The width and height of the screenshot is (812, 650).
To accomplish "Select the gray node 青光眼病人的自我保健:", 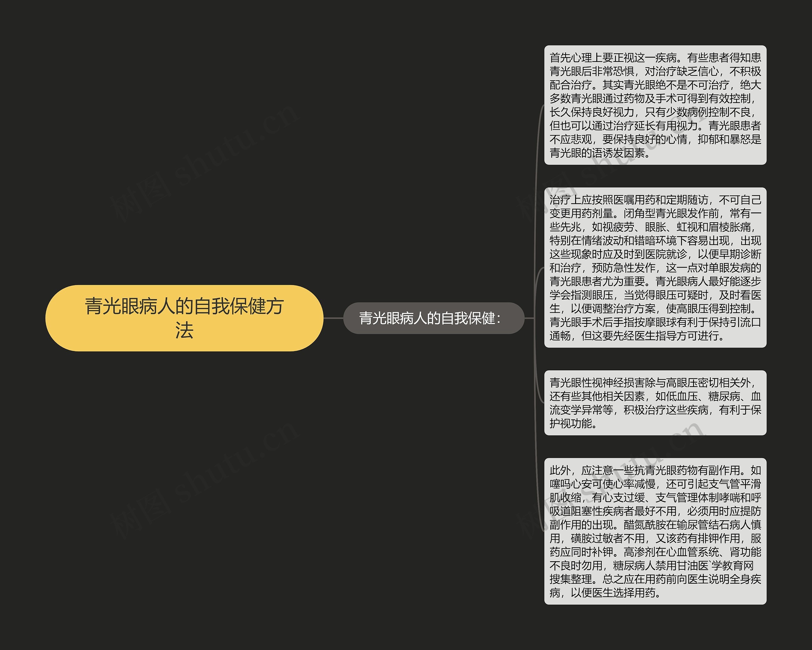I will 434,318.
